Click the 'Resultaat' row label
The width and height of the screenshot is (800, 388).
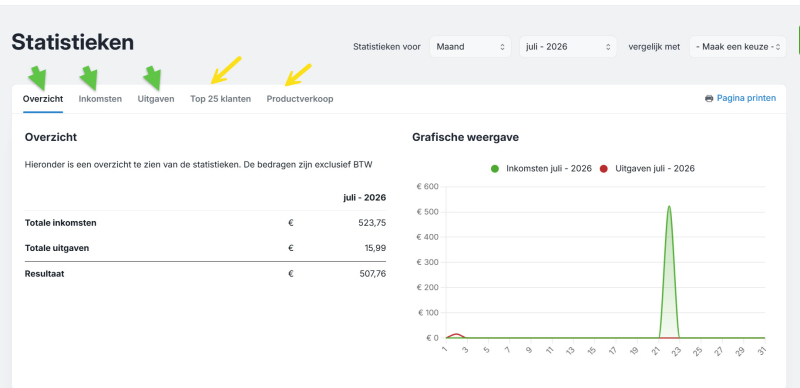(x=44, y=274)
